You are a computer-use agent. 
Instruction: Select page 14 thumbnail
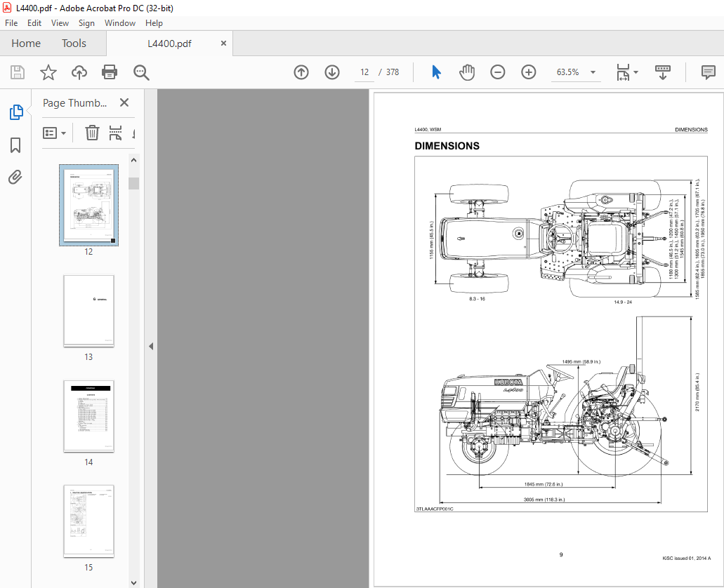click(x=88, y=416)
